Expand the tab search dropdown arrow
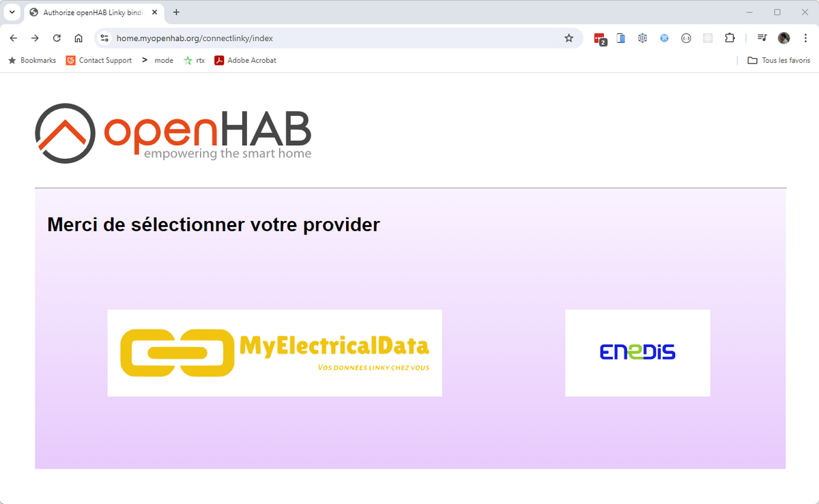The height and width of the screenshot is (504, 819). (x=12, y=12)
